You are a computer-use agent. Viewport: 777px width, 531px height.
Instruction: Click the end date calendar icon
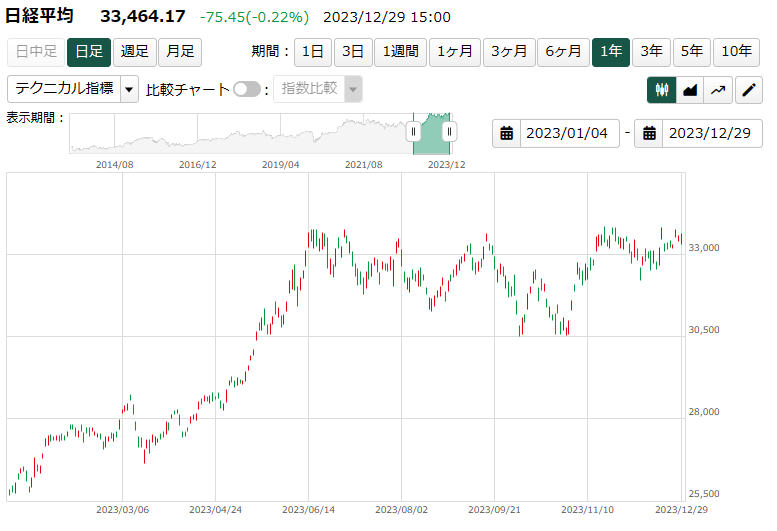649,133
